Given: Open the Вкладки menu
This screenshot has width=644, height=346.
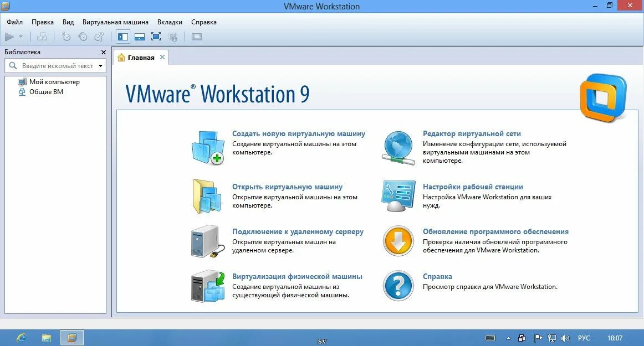Looking at the screenshot, I should [170, 22].
